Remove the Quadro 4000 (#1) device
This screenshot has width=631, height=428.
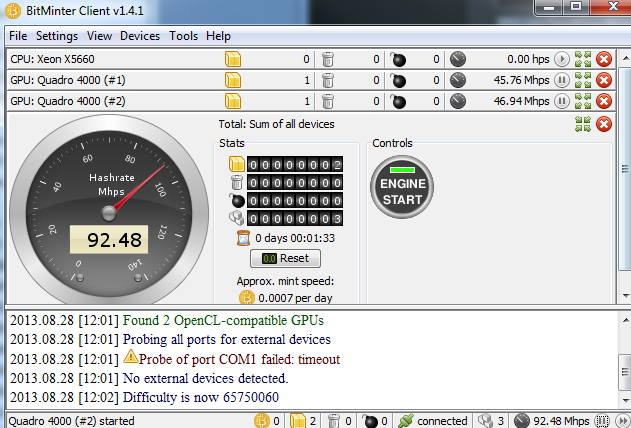(604, 80)
